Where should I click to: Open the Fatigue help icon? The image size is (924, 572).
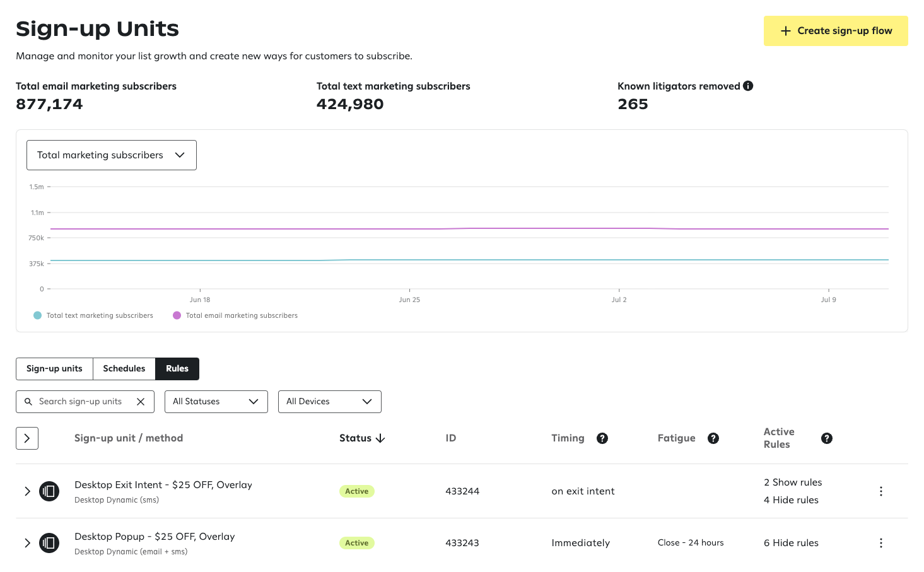[x=713, y=438]
